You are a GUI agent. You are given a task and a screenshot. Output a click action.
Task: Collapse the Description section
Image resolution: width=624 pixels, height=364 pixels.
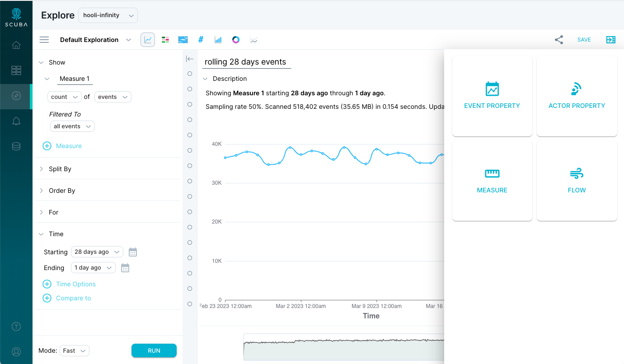coord(206,78)
